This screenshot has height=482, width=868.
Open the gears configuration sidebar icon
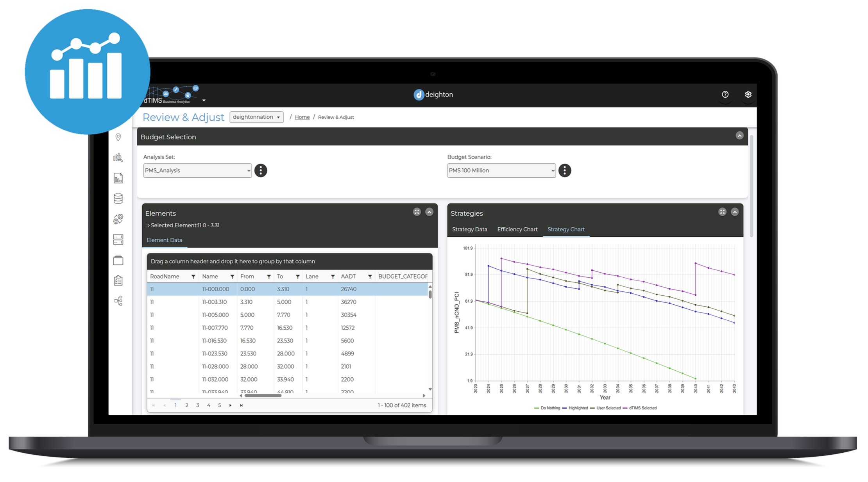(118, 219)
